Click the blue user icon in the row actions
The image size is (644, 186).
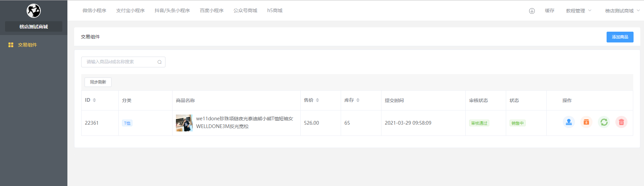pyautogui.click(x=569, y=122)
